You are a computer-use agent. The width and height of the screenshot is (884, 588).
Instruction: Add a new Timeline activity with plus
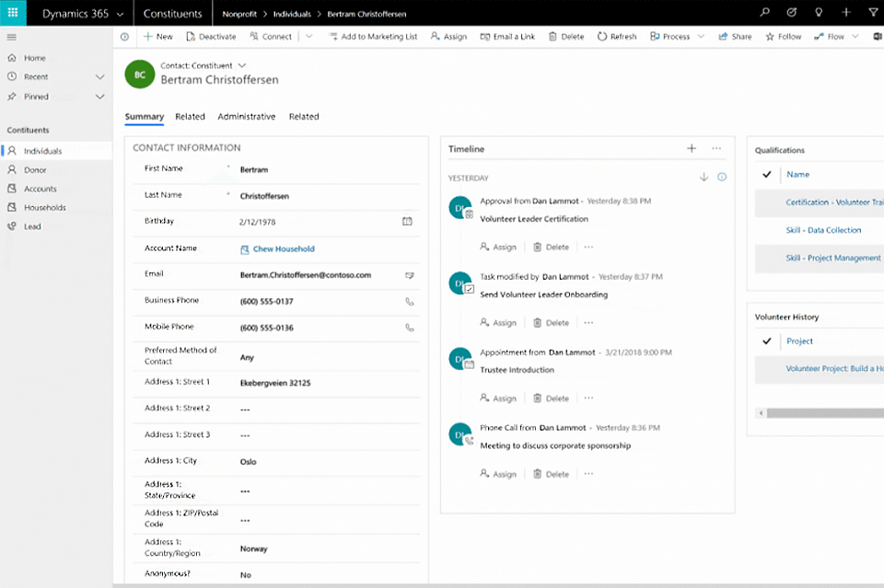tap(692, 149)
